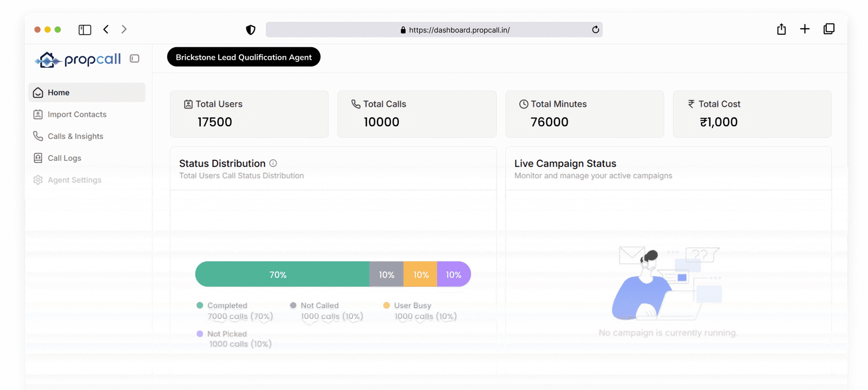
Task: Open Agent Settings in the sidebar
Action: point(74,180)
